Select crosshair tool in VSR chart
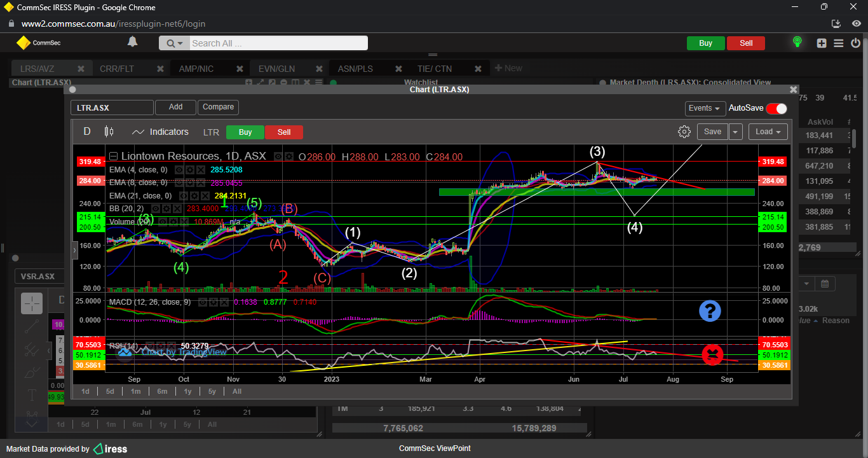868x458 pixels. tap(32, 303)
